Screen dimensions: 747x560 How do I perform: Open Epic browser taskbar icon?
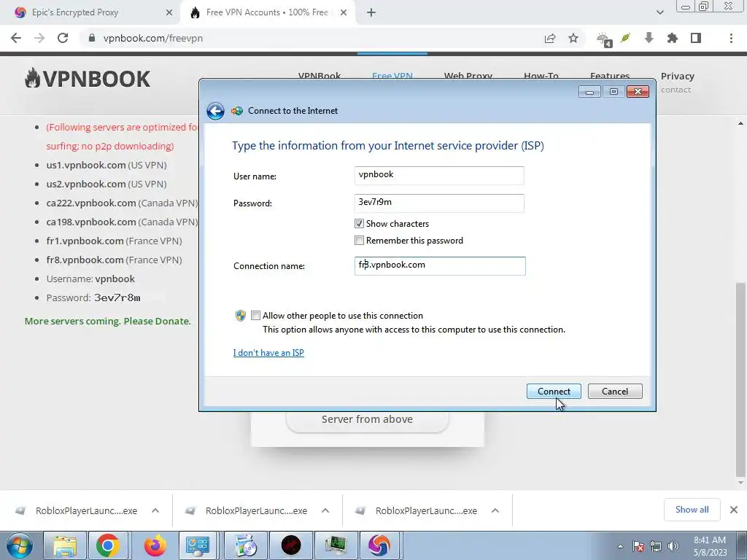(x=379, y=545)
